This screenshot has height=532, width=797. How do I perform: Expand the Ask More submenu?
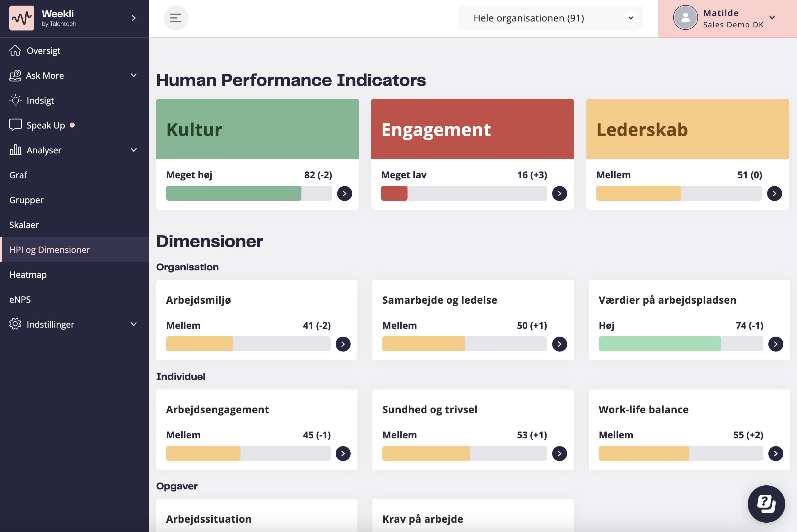pos(134,75)
